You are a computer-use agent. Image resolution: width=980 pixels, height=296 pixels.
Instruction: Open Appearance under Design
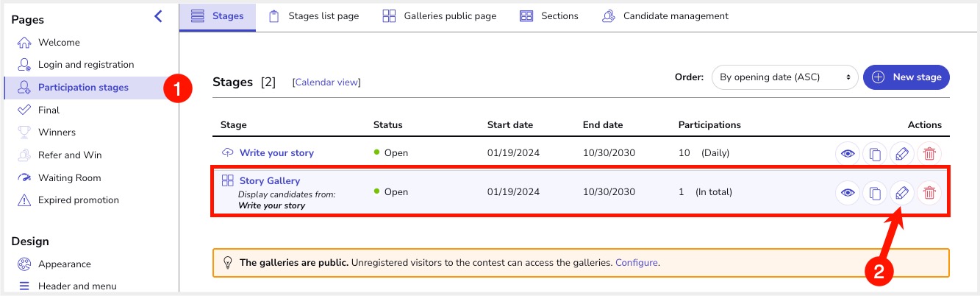tap(64, 264)
